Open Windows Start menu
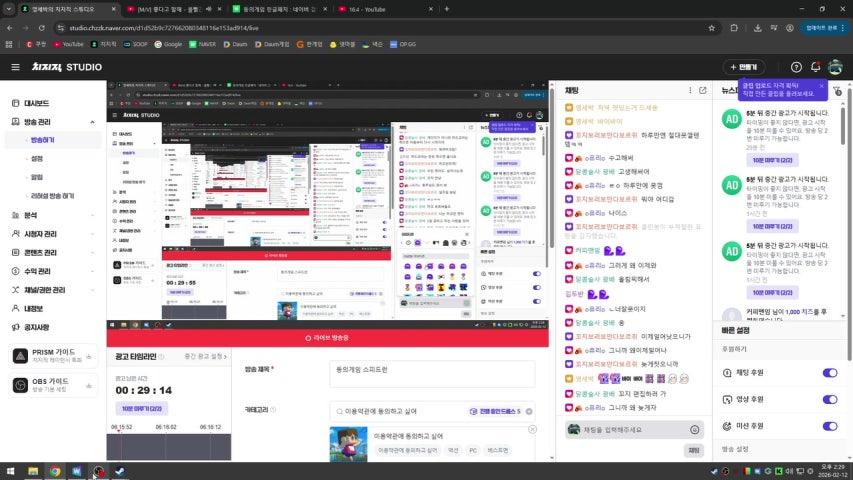This screenshot has height=480, width=853. coord(10,471)
